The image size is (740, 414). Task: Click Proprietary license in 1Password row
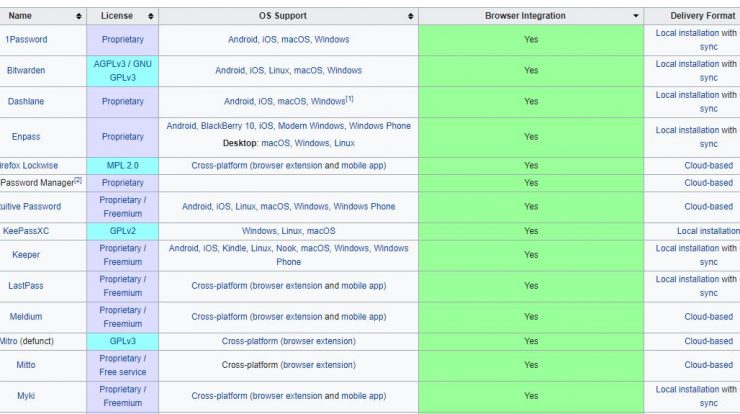coord(123,40)
